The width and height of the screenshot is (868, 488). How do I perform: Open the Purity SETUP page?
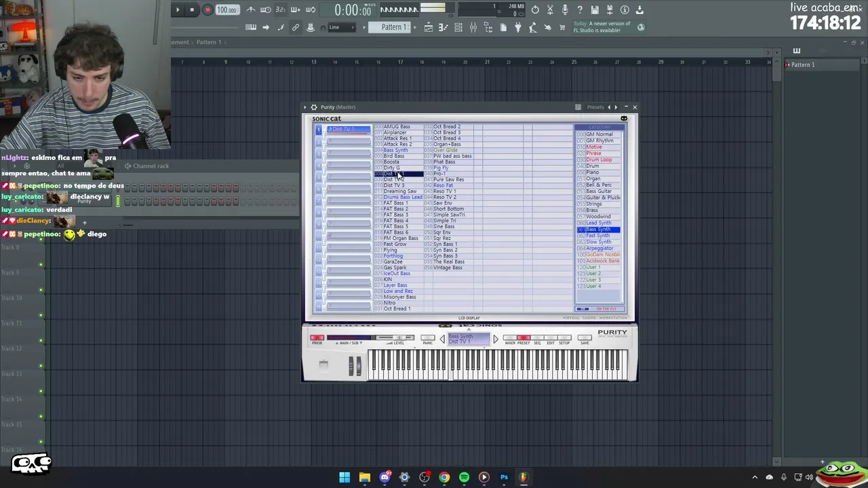click(x=564, y=338)
